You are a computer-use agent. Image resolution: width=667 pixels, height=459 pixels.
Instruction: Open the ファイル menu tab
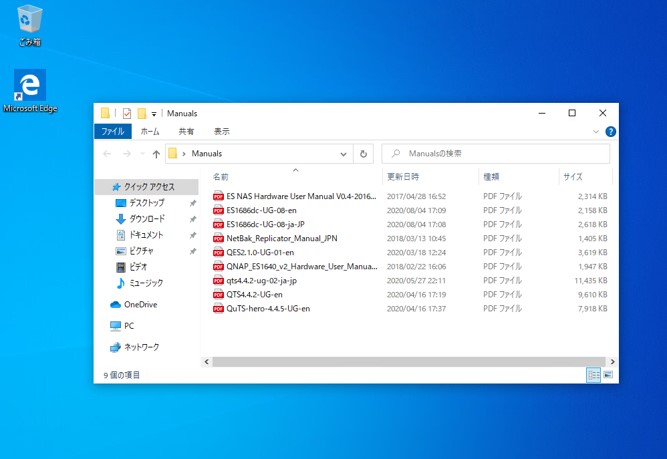[x=112, y=132]
